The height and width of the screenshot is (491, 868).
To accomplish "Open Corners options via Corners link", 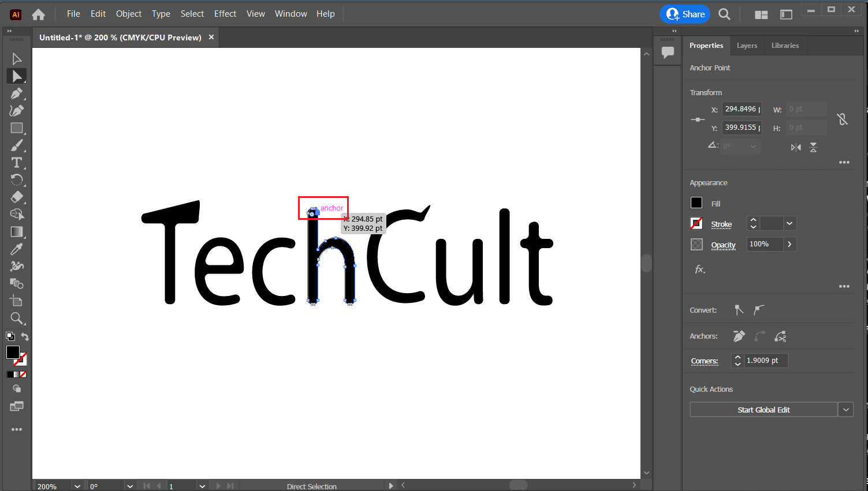I will coord(705,361).
